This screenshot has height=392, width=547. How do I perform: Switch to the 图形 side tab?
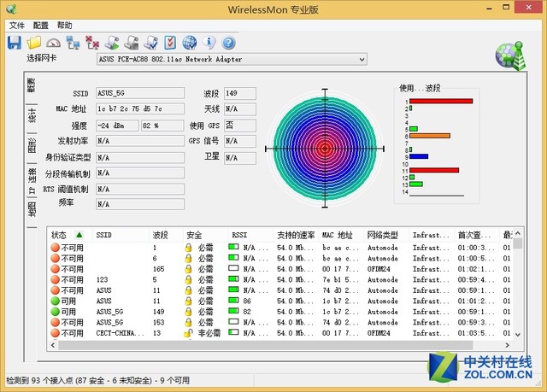tap(32, 146)
